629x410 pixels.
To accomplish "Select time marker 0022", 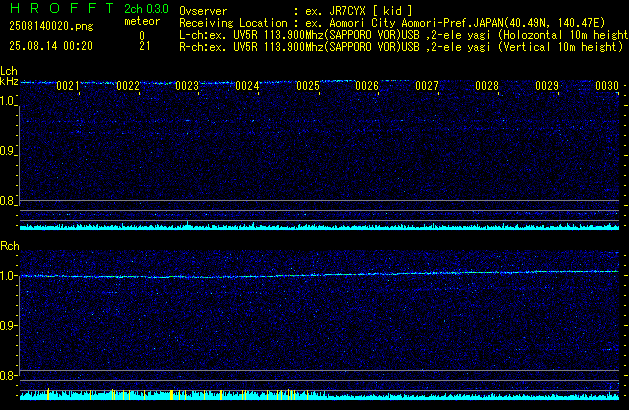I will tap(128, 86).
